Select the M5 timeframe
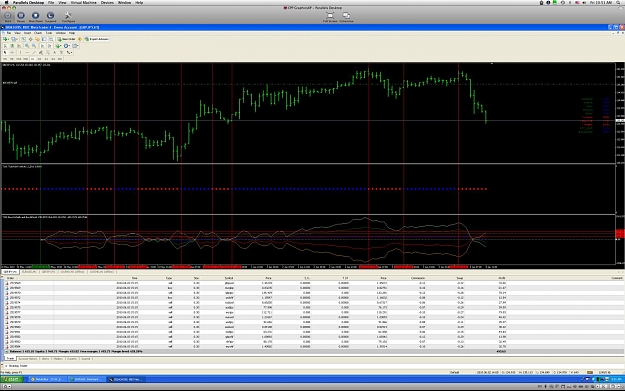 12,59
